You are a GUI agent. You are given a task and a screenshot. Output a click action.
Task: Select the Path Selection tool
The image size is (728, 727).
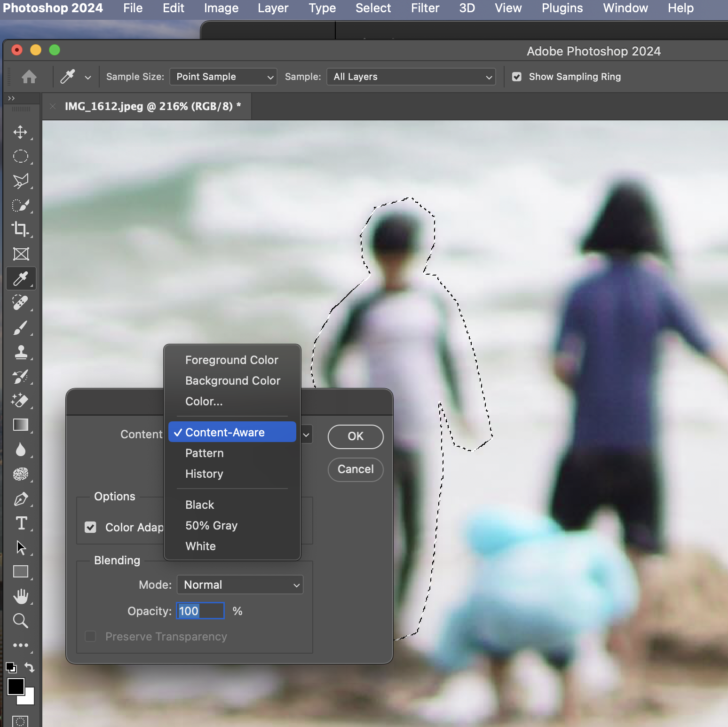21,548
